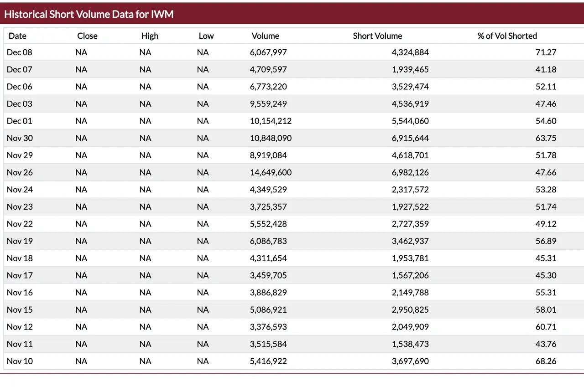Screen dimensions: 584x392
Task: Click the High column header
Action: coord(150,36)
